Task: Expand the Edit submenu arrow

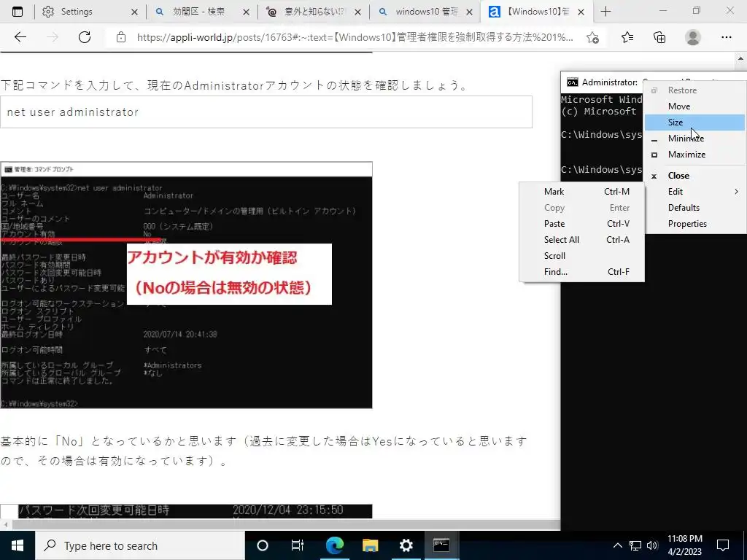Action: (736, 192)
